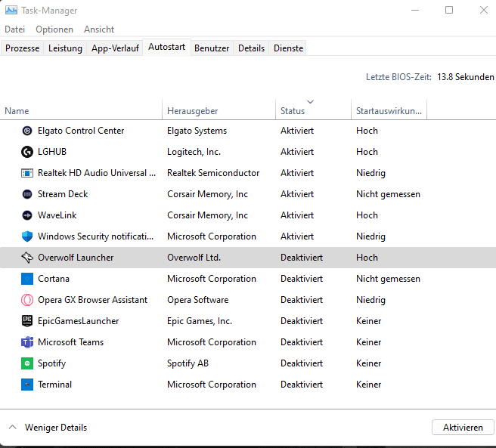
Task: Click the Opera GX Browser Assistant icon
Action: (27, 300)
